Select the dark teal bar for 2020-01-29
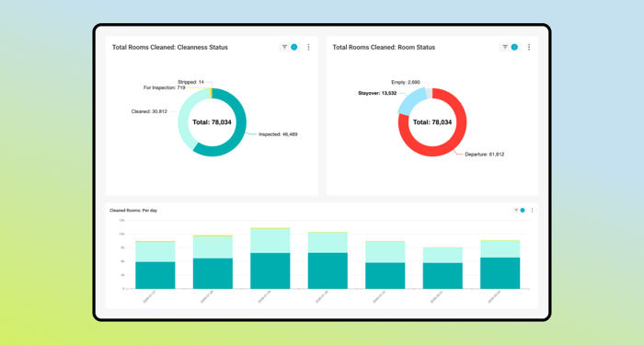Screen dimensions: 644x345 tap(270, 270)
